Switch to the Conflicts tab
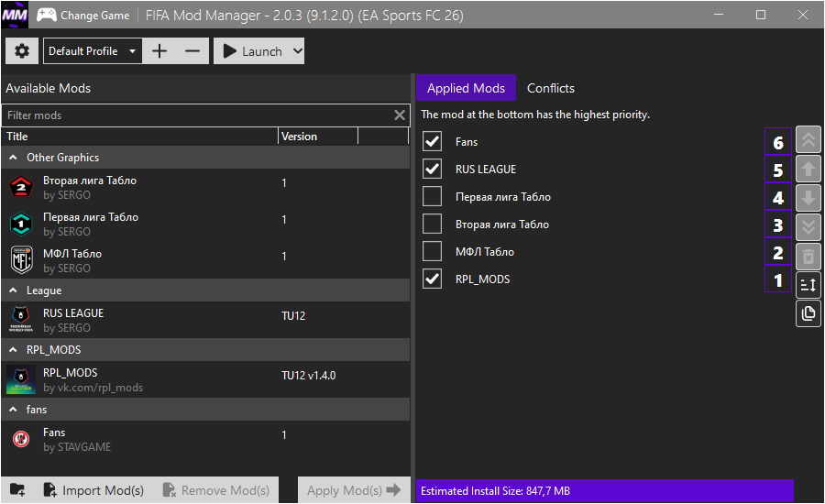 coord(550,89)
